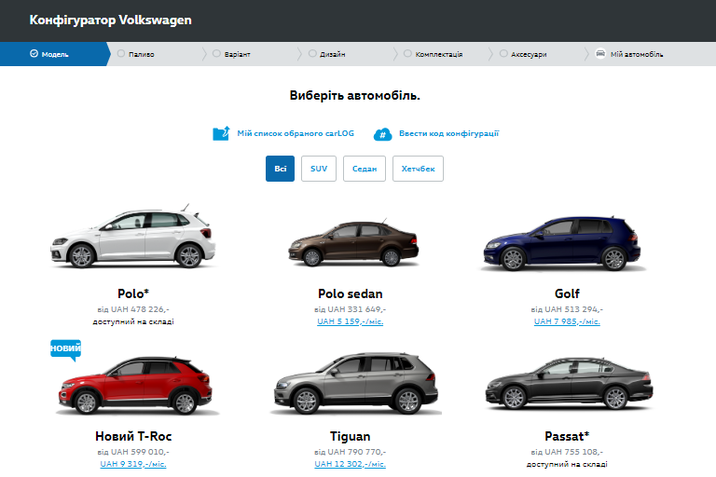This screenshot has width=716, height=477.
Task: Click доступний на складі under Passat
Action: [x=567, y=464]
